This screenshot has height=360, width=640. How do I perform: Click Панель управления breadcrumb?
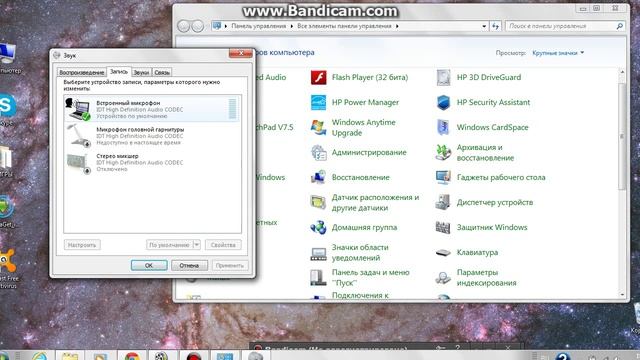tap(259, 26)
